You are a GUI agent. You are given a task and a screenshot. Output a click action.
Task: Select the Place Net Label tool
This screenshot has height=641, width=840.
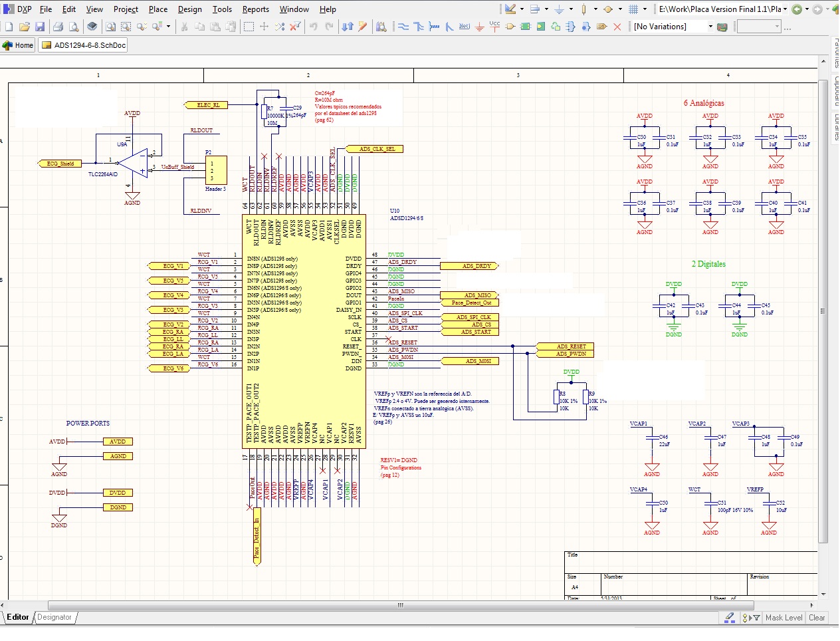(x=465, y=27)
